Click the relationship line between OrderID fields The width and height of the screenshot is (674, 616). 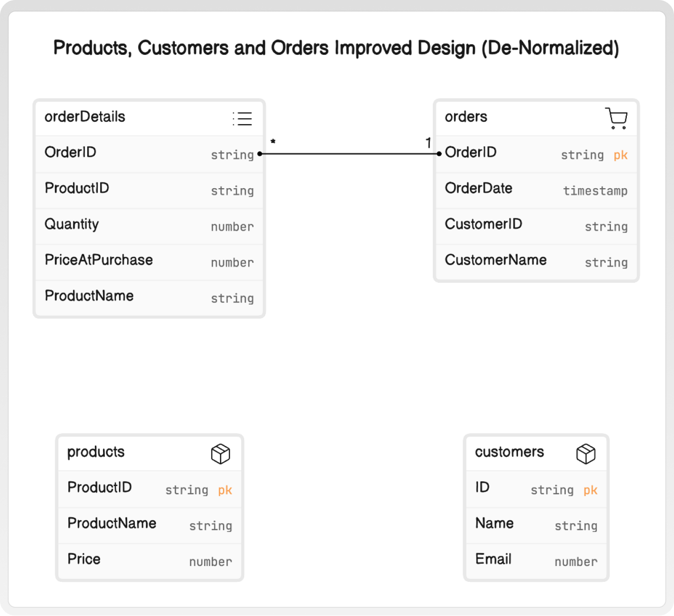pyautogui.click(x=350, y=154)
